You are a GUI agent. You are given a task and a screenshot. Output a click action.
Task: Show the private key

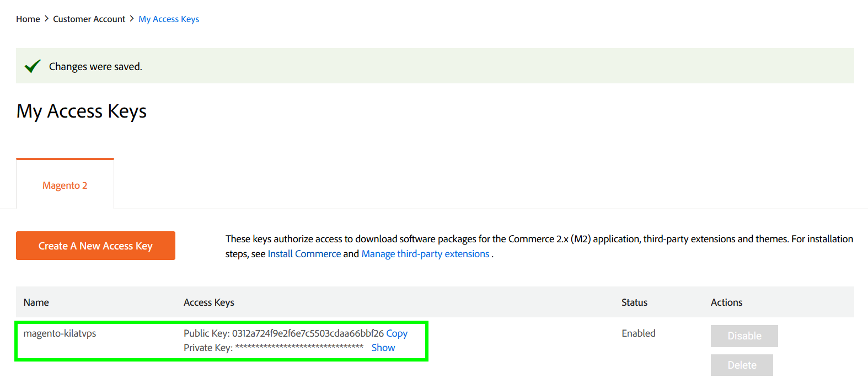pos(383,348)
